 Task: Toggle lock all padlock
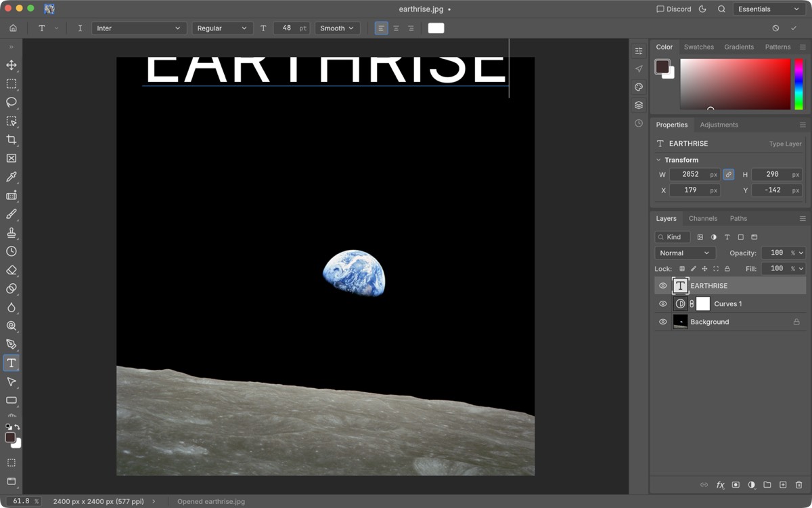(727, 269)
